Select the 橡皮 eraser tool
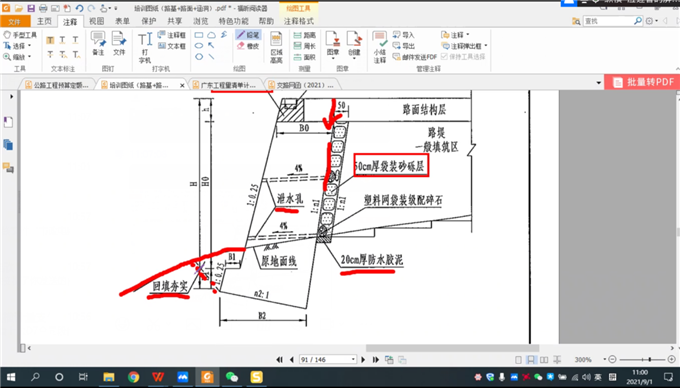The height and width of the screenshot is (388, 680). (x=248, y=46)
